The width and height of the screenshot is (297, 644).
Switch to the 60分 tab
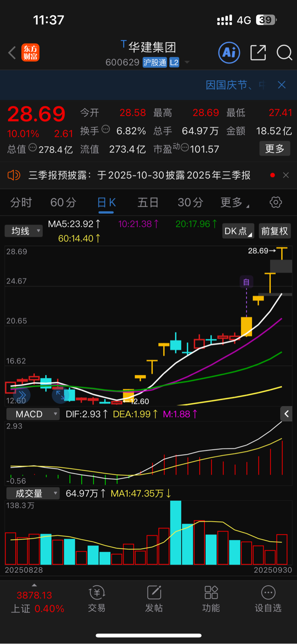(63, 203)
